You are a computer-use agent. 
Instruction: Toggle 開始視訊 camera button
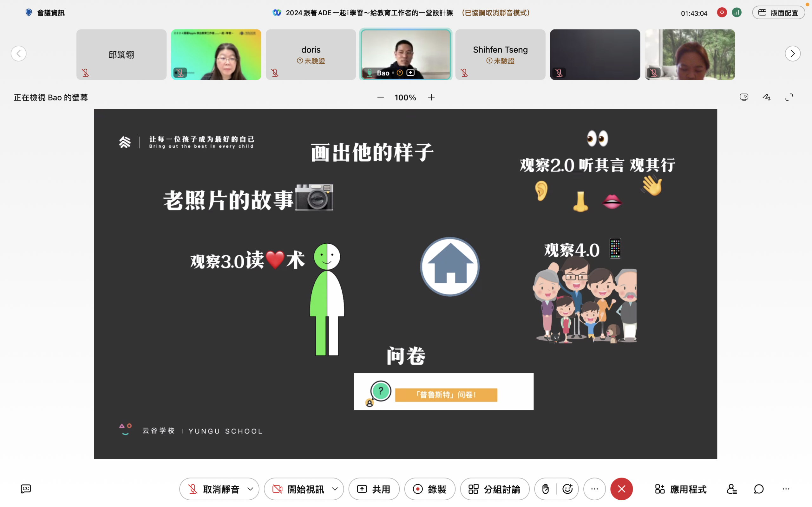click(298, 489)
